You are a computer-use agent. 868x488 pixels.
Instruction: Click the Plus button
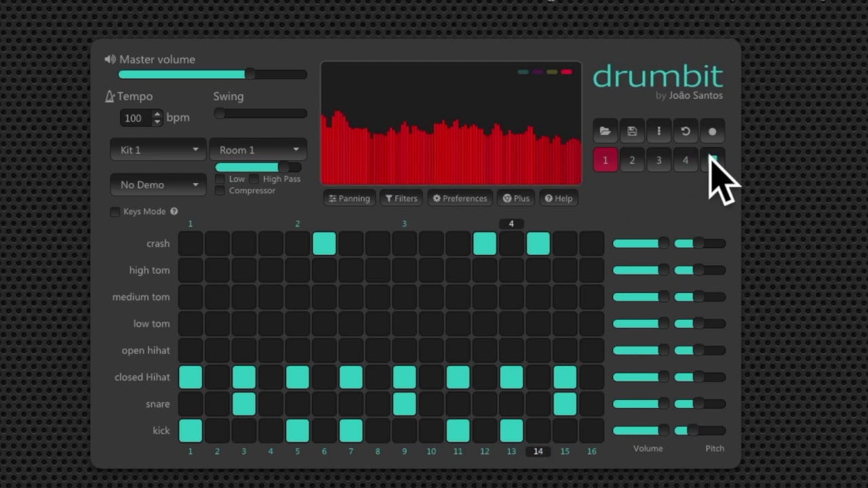coord(516,199)
